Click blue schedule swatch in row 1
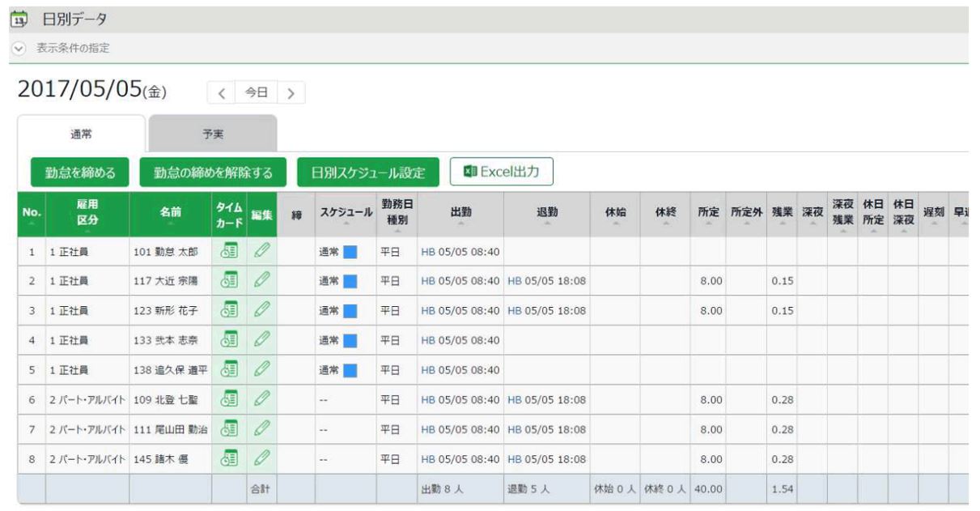Viewport: 980px width, 511px height. tap(350, 251)
